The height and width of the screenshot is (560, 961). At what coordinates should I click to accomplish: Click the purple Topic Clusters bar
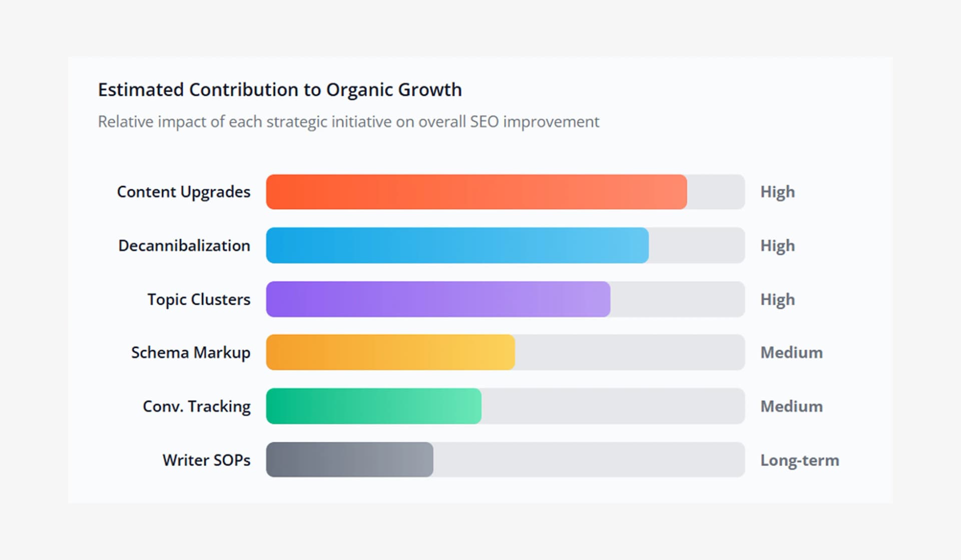click(x=438, y=299)
